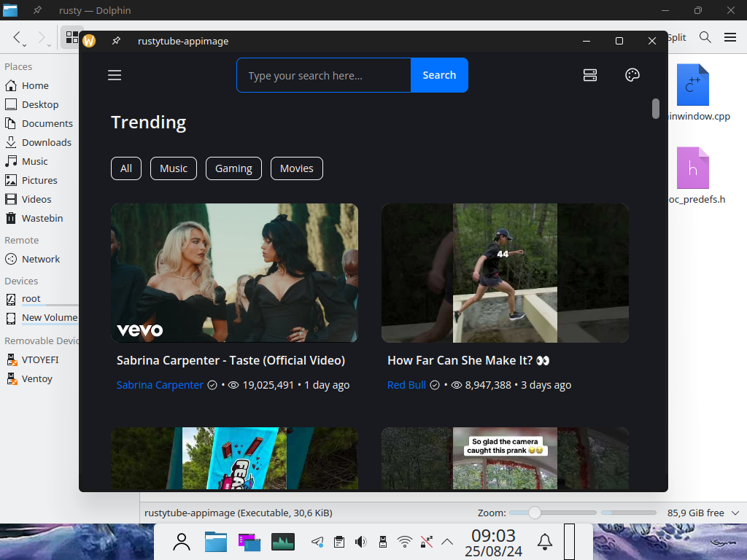
Task: Expand the hidden system tray icons arrow
Action: [447, 542]
